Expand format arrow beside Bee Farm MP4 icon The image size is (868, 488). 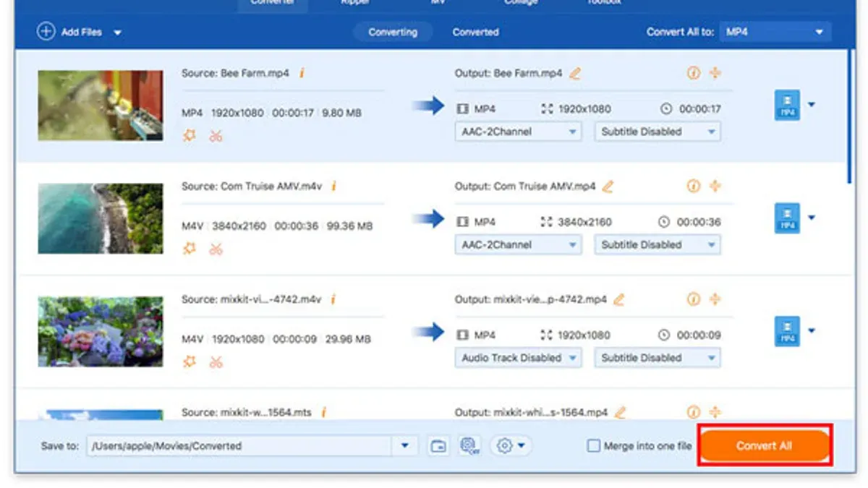click(x=811, y=105)
